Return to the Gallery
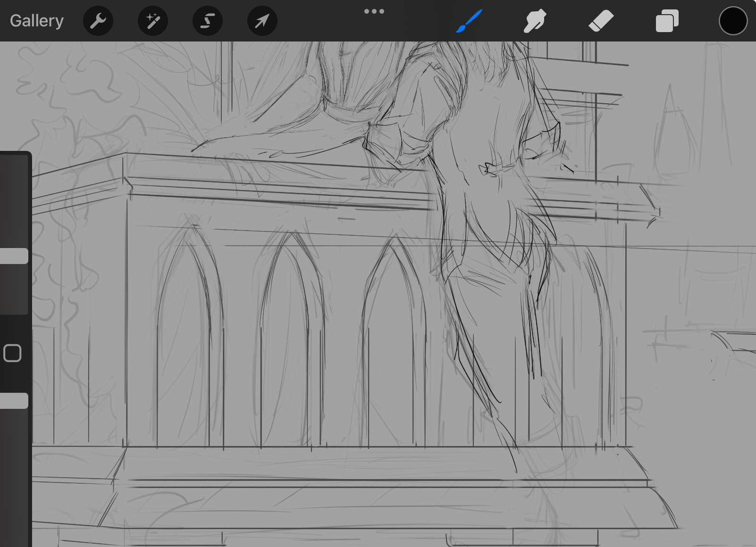The height and width of the screenshot is (547, 756). click(37, 21)
